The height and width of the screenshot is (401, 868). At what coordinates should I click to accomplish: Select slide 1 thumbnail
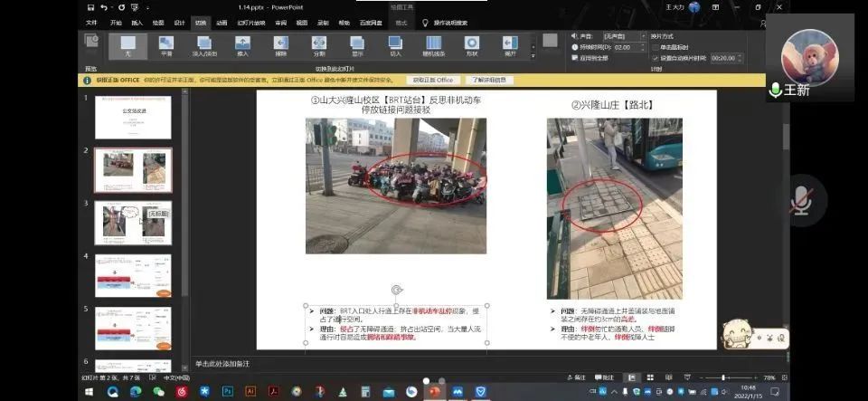133,118
